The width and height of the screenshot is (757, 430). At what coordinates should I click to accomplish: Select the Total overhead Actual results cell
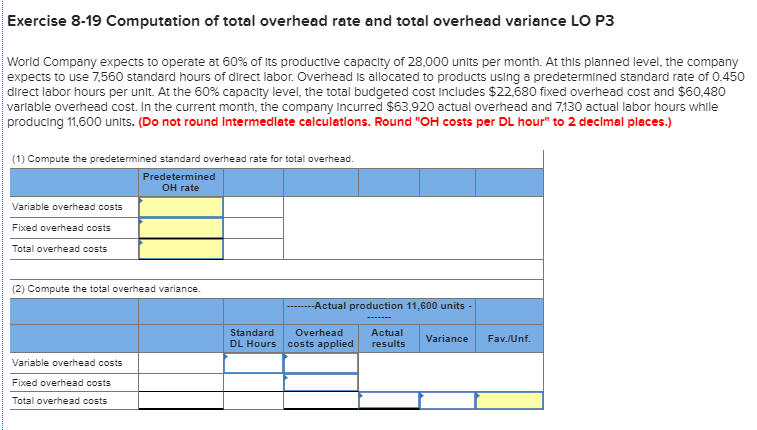[x=389, y=401]
